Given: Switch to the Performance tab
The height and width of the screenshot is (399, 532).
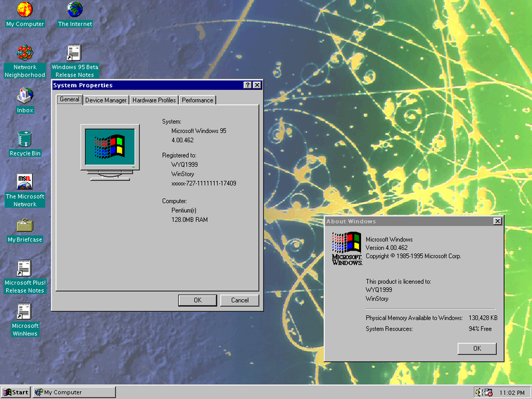Looking at the screenshot, I should (x=198, y=100).
